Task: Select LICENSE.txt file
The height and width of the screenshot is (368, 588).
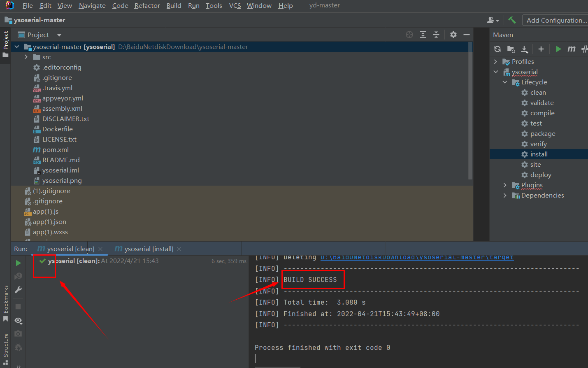Action: pyautogui.click(x=59, y=139)
